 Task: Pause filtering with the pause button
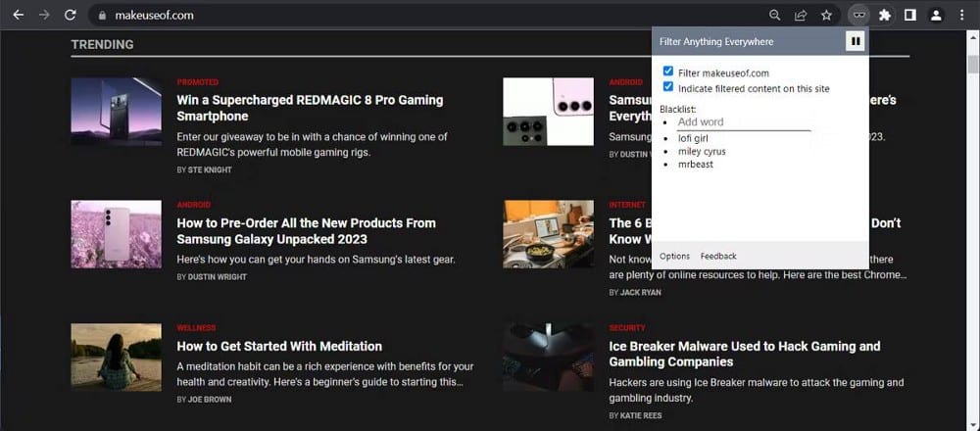(x=855, y=41)
